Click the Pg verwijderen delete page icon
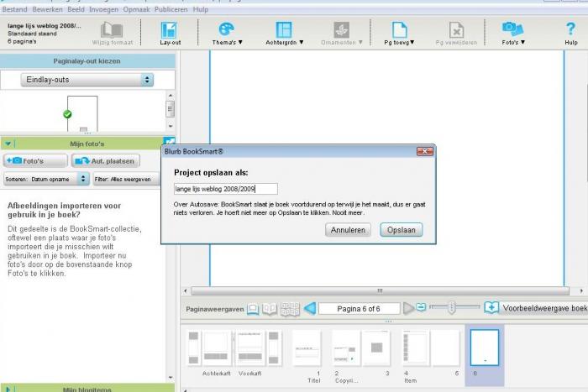 pyautogui.click(x=456, y=30)
